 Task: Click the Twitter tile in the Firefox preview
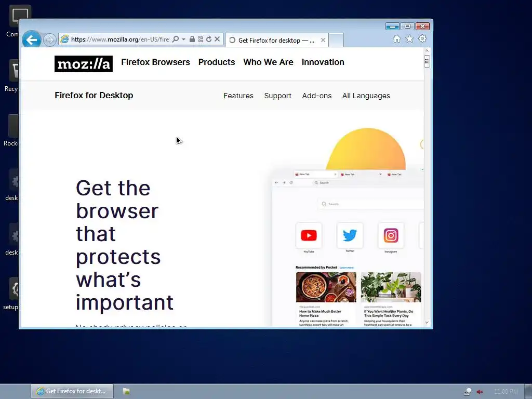point(350,235)
